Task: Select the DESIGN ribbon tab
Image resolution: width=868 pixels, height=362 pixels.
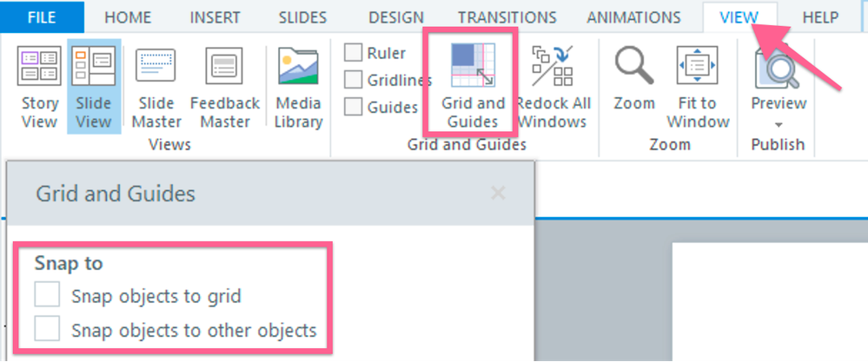Action: tap(395, 16)
